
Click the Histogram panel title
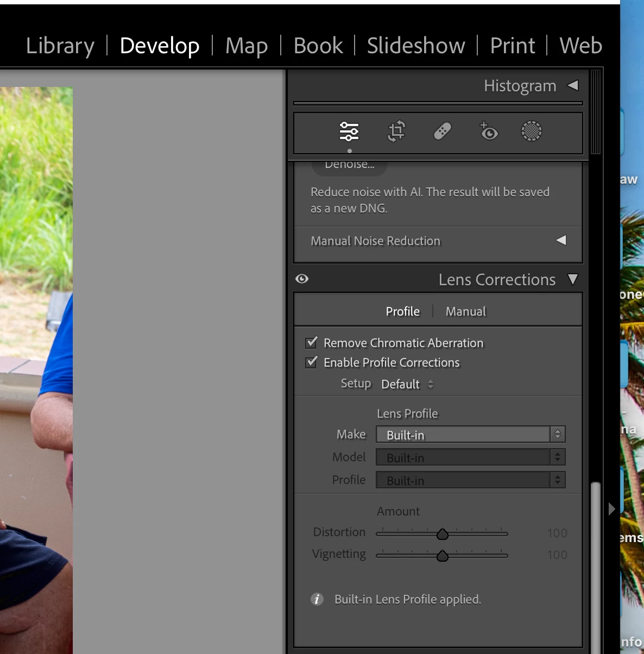click(520, 86)
